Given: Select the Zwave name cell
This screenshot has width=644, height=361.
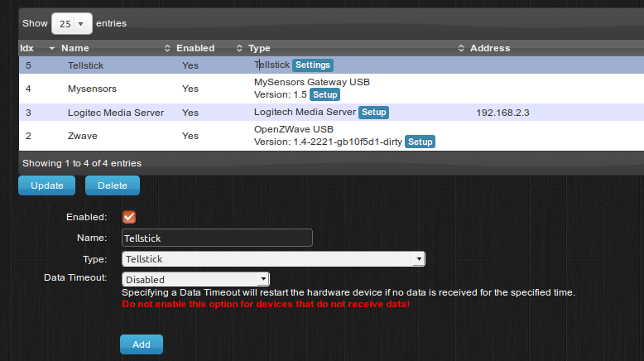Looking at the screenshot, I should (83, 136).
